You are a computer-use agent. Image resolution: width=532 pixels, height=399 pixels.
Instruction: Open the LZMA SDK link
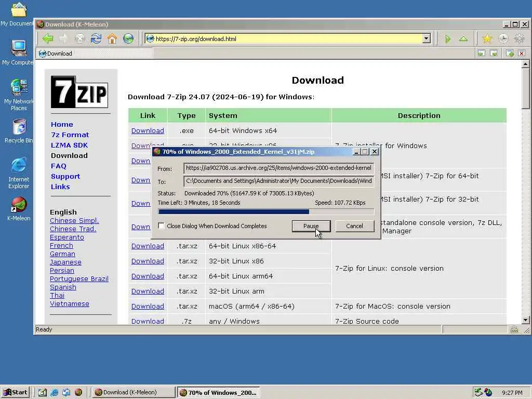(69, 145)
